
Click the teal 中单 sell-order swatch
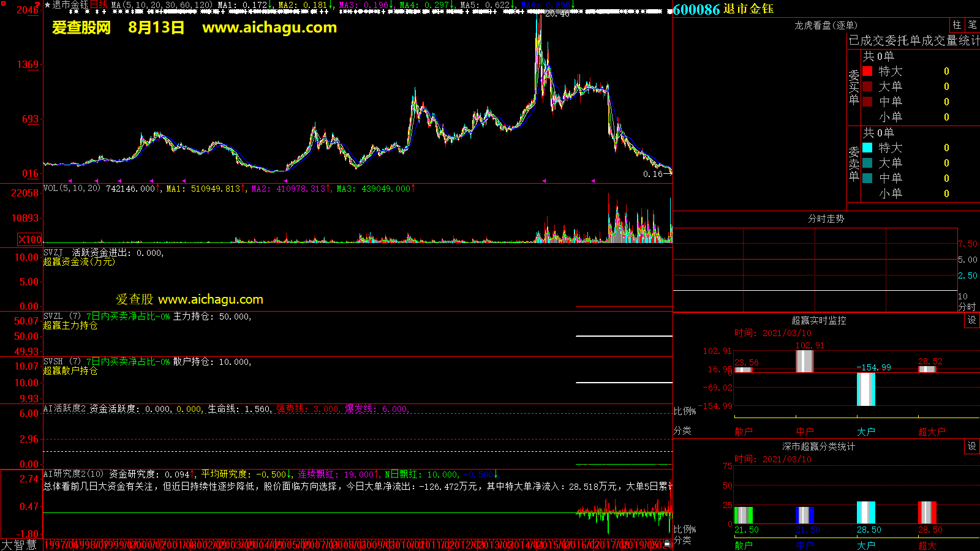point(867,178)
